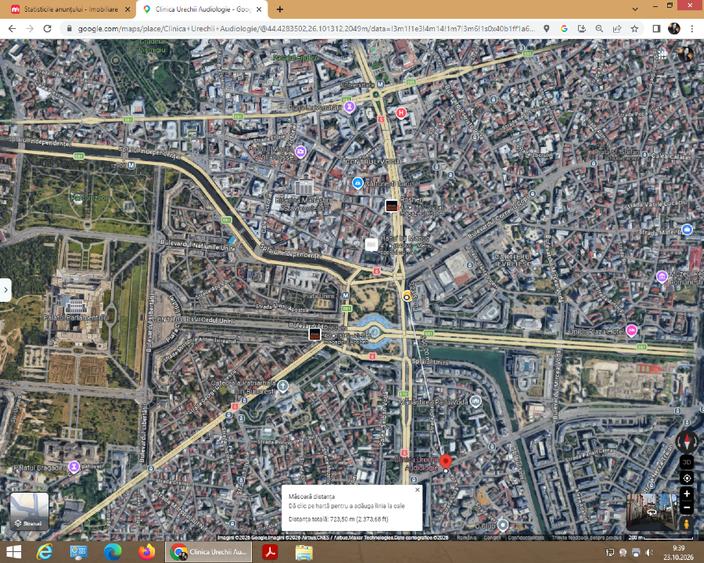Open the File Explorer taskbar icon

point(304,552)
